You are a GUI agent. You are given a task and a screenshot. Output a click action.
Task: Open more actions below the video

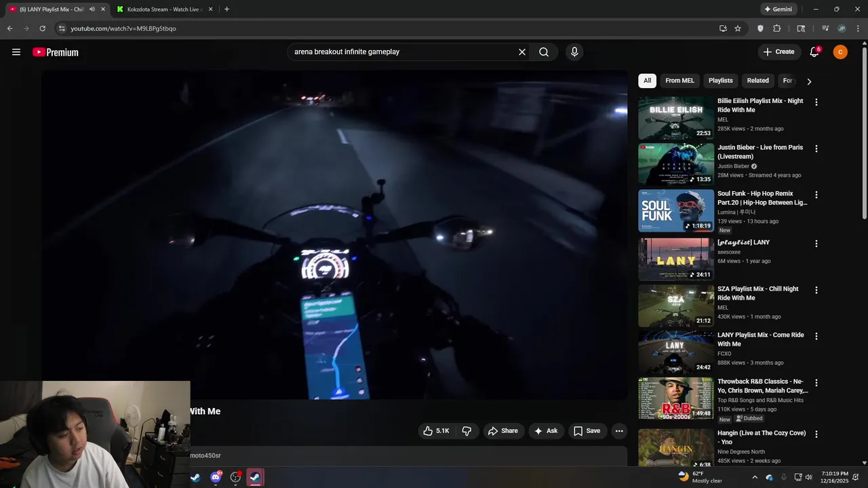[618, 431]
